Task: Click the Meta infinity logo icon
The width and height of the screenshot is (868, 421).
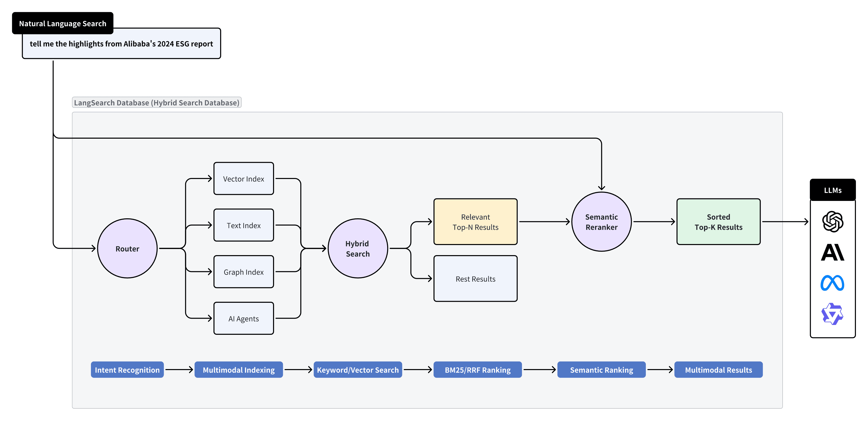Action: pos(832,283)
